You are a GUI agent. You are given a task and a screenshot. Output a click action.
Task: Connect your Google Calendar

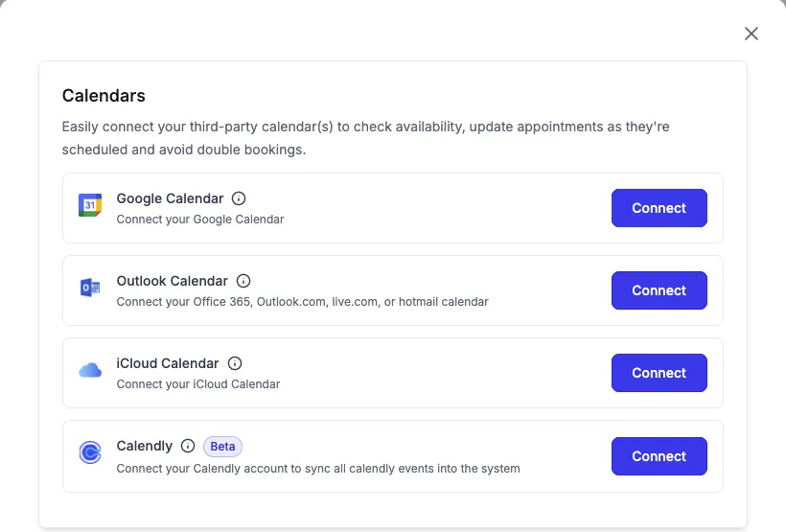(x=659, y=208)
